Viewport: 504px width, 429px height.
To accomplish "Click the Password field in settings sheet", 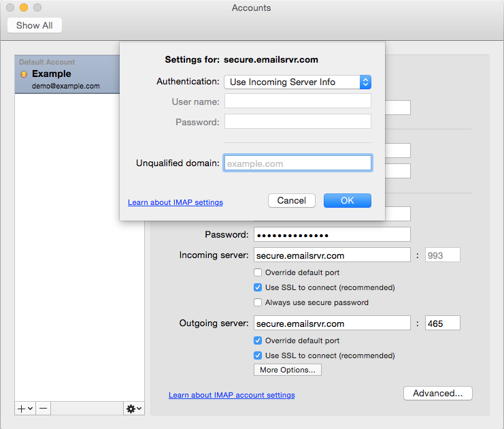I will coord(298,121).
